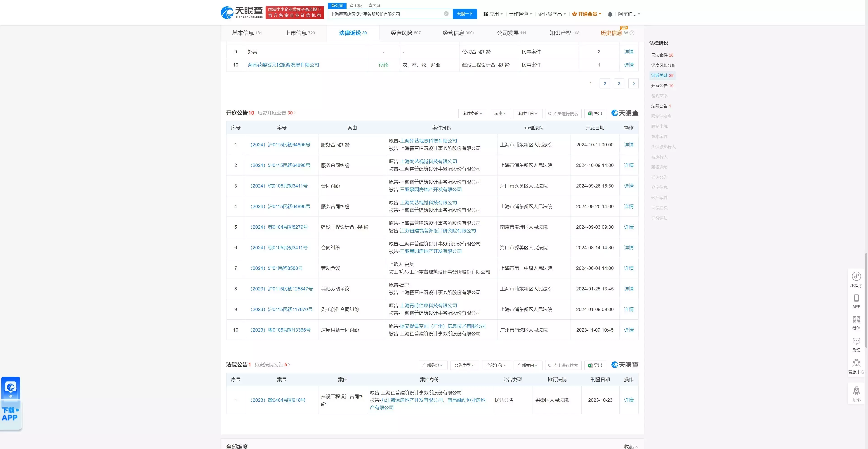868x449 pixels.
Task: Jump to 涉诉关系 28 in sidebar
Action: [x=662, y=76]
